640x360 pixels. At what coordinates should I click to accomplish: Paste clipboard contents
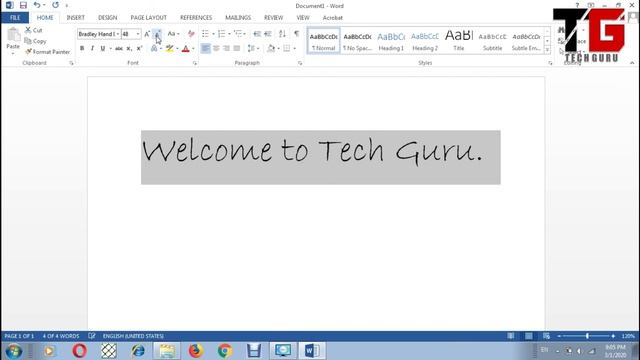(13, 41)
